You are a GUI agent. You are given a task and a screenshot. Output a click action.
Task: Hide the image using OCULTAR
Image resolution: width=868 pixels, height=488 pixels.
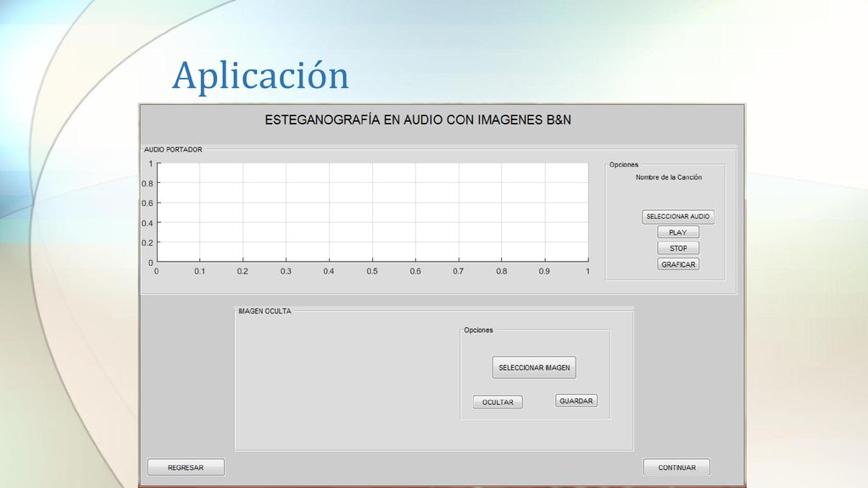pyautogui.click(x=498, y=402)
